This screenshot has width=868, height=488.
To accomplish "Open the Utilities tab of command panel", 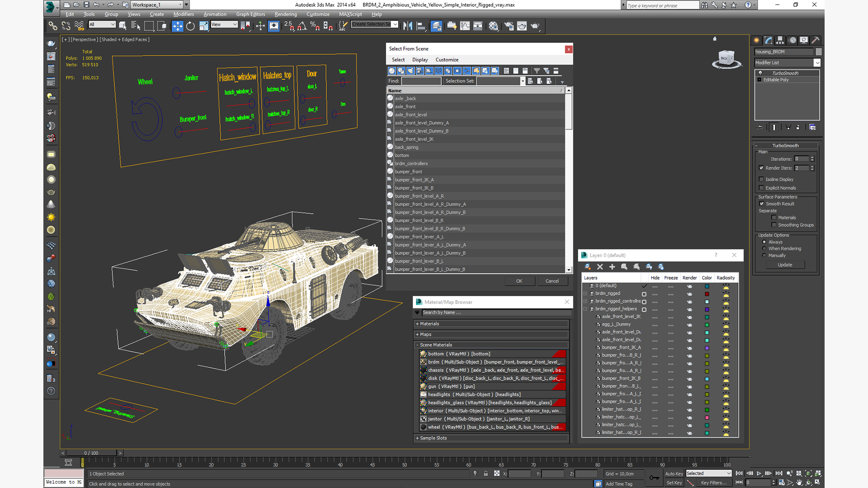I will [x=816, y=40].
